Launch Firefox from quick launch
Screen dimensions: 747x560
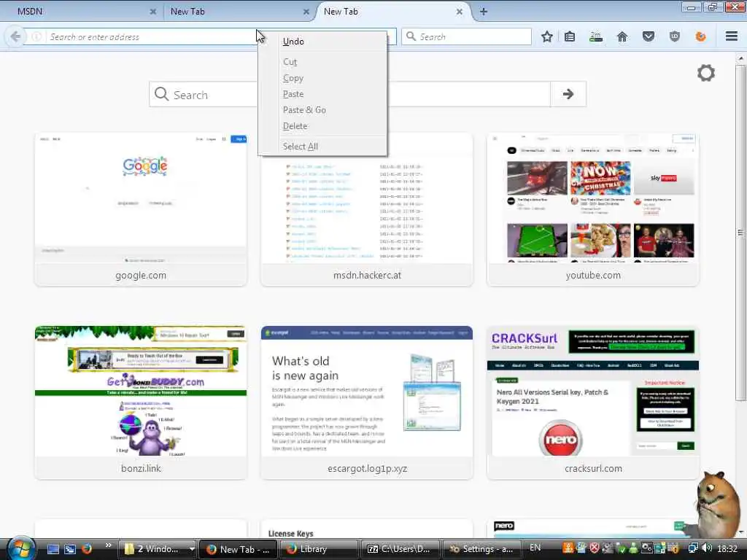[x=86, y=549]
